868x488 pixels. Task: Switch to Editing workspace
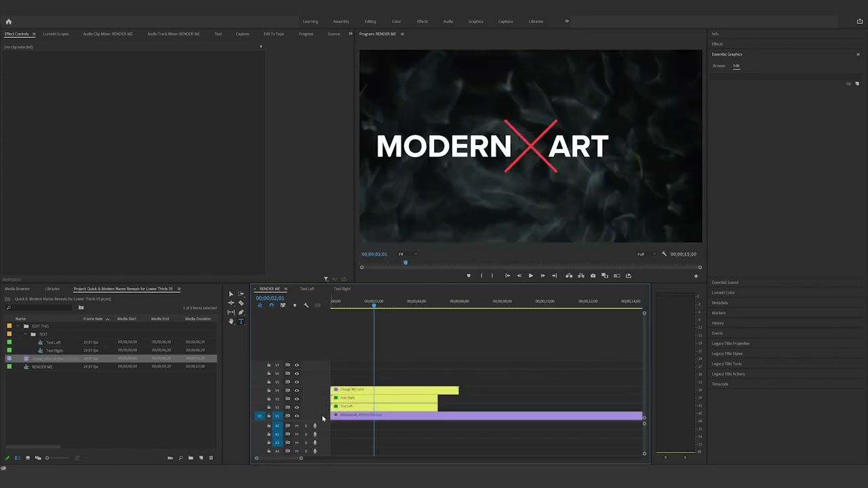pyautogui.click(x=370, y=22)
